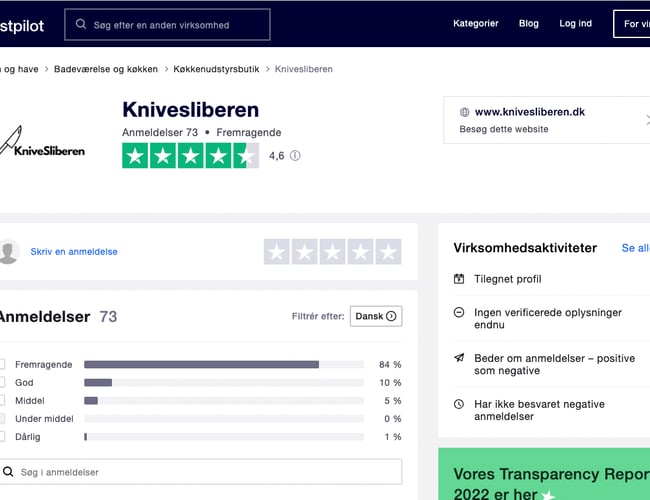Click the Fremragende 84 % rating bar
Image resolution: width=650 pixels, height=500 pixels.
click(x=224, y=364)
